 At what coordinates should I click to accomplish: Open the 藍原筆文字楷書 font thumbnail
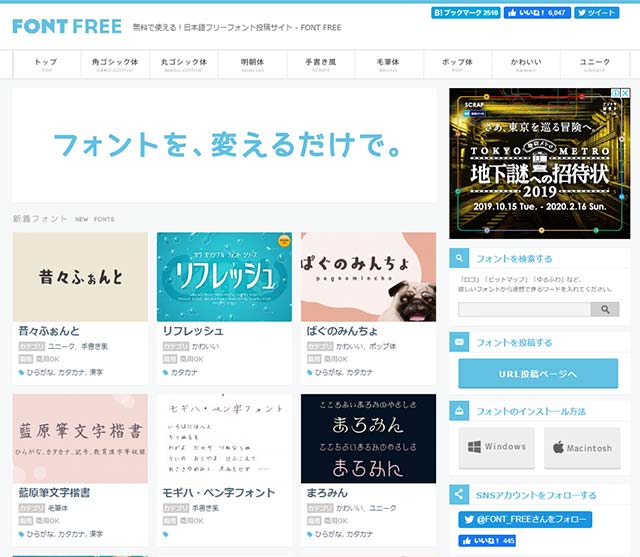point(80,439)
